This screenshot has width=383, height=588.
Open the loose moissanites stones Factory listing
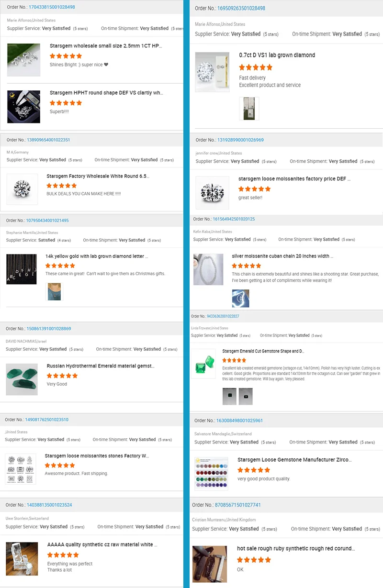(97, 456)
